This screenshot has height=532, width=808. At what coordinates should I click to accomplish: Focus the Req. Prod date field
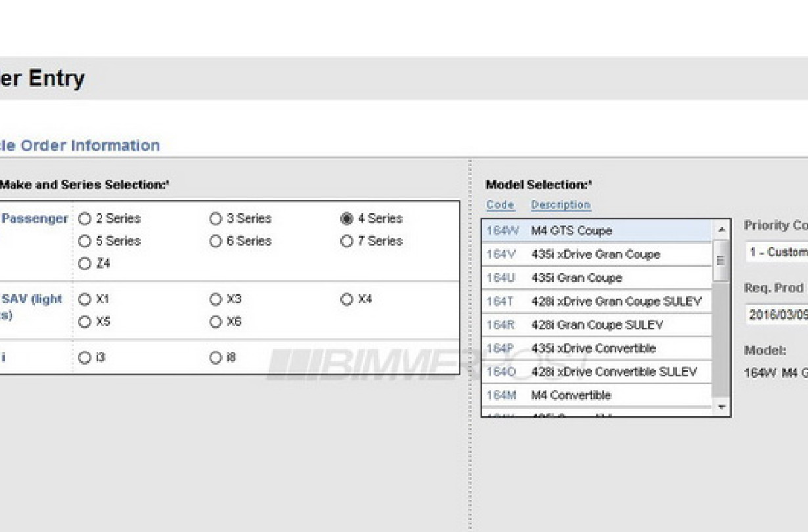(776, 315)
